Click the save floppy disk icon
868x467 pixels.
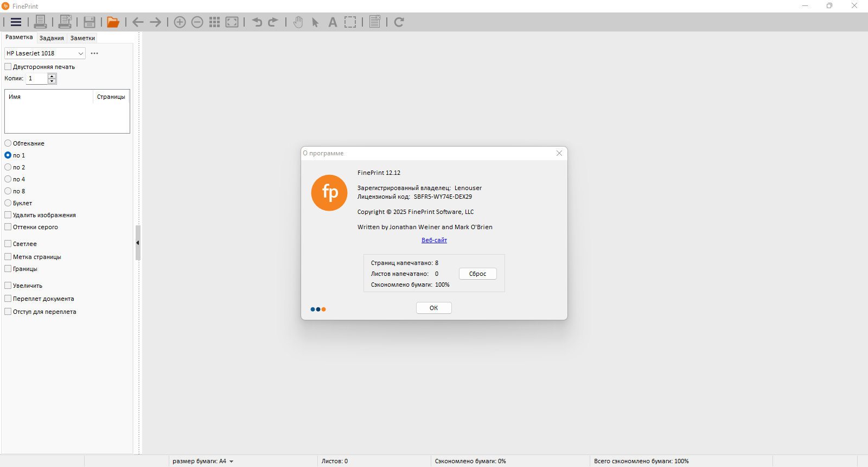point(90,22)
